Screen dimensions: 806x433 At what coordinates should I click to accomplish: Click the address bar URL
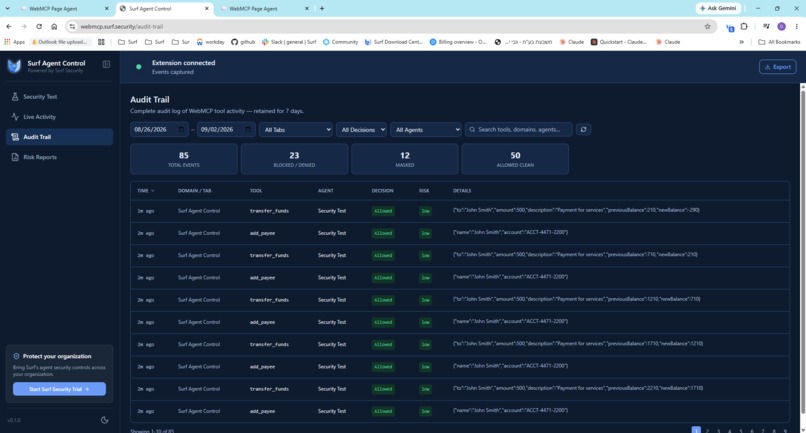(x=121, y=26)
